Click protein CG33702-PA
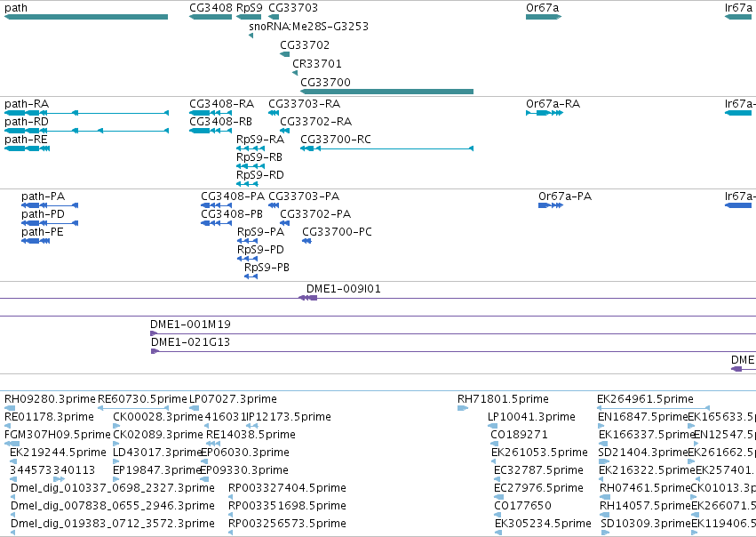756x537 pixels. [x=285, y=223]
